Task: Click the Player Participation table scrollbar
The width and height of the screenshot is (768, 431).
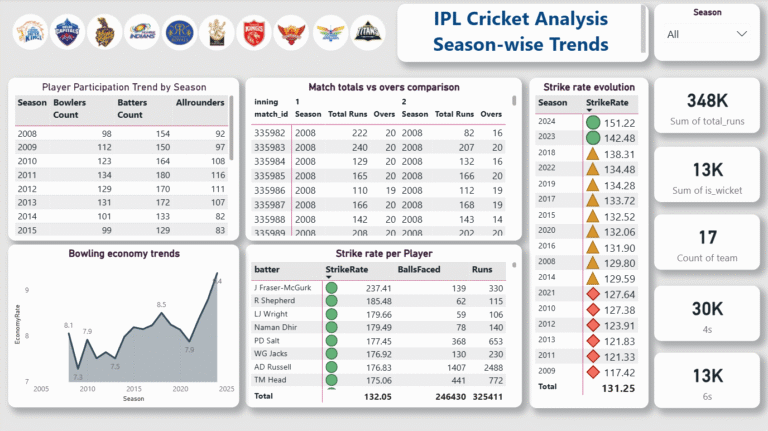Action: coord(231,128)
